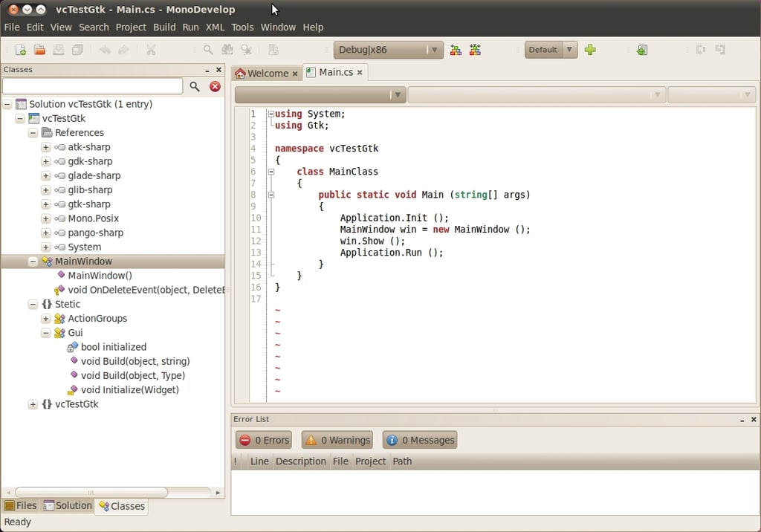The image size is (761, 532).
Task: Open the Tools menu
Action: point(242,27)
